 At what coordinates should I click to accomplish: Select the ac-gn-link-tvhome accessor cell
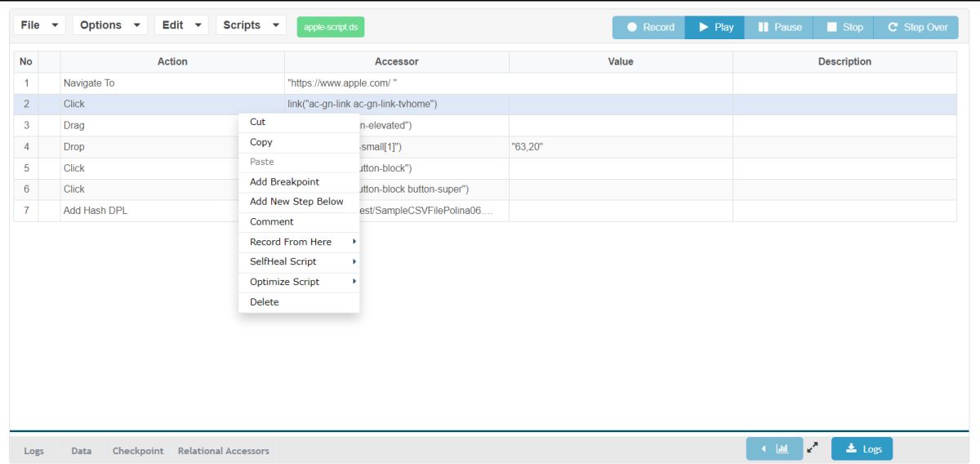(397, 105)
